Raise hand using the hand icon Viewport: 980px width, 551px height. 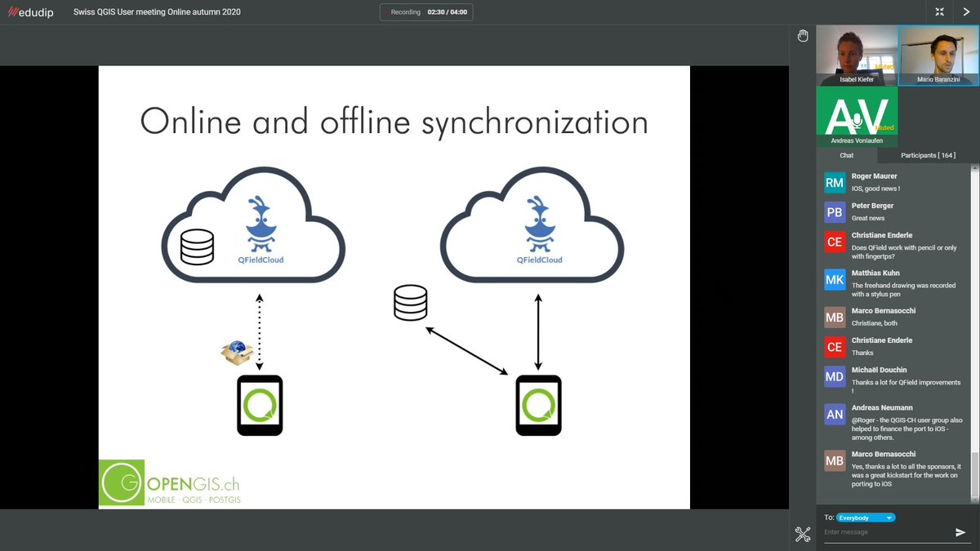point(803,36)
